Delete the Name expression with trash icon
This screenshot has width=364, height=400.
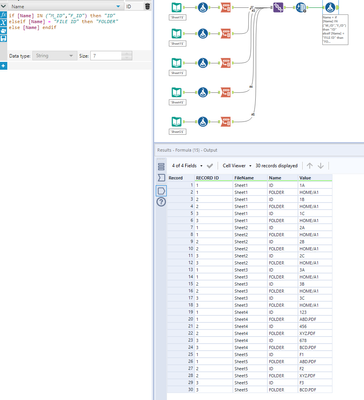click(147, 6)
